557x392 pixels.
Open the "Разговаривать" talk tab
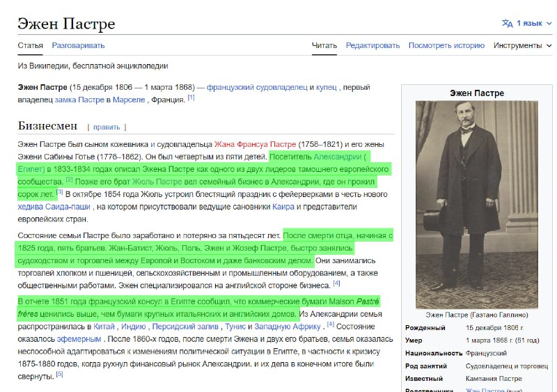(x=78, y=45)
